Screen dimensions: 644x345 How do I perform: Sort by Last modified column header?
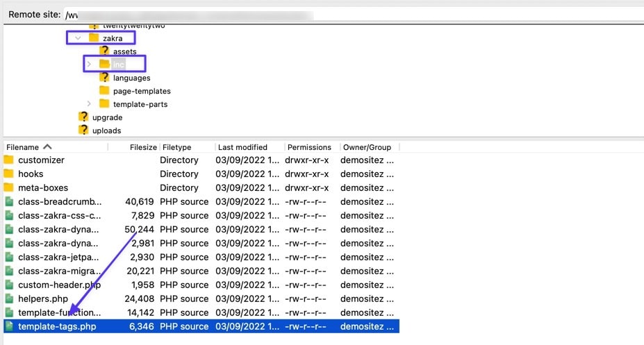click(242, 147)
